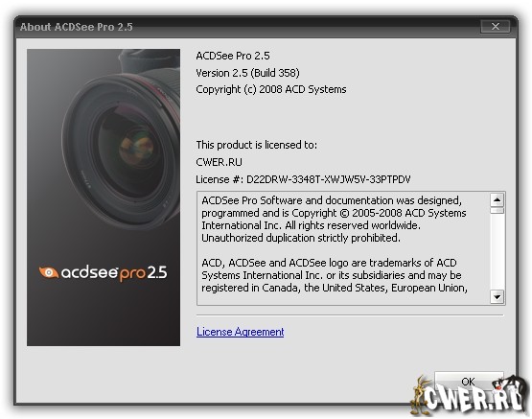Screen dimensions: 532x419
Task: Click the 'Unauthorized duplication strictly prohibited' line
Action: point(301,238)
